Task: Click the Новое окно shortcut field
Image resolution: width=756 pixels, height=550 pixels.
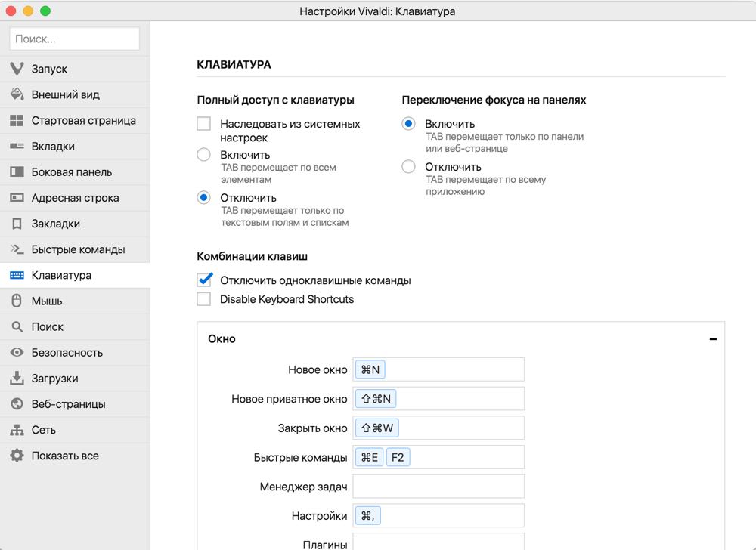Action: tap(438, 369)
